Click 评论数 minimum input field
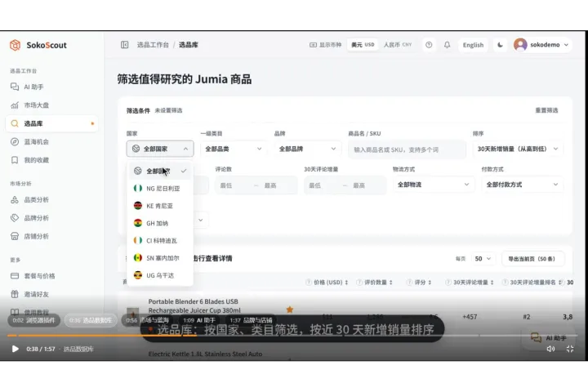The height and width of the screenshot is (392, 588). (234, 185)
